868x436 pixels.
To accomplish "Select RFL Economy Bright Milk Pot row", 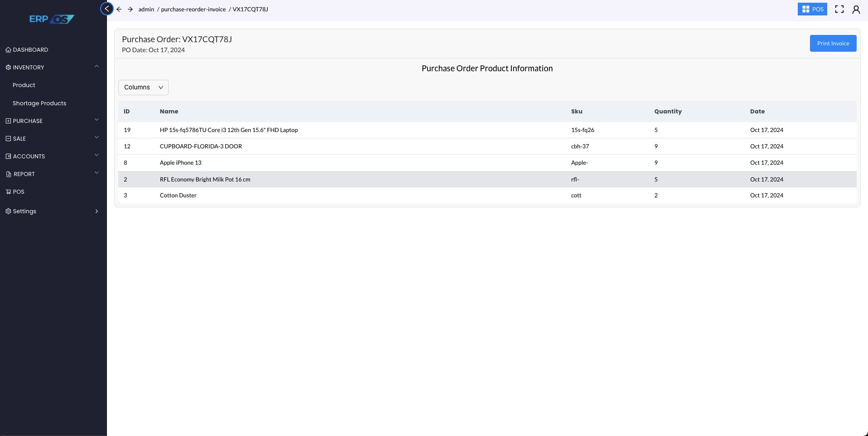I will pyautogui.click(x=487, y=179).
